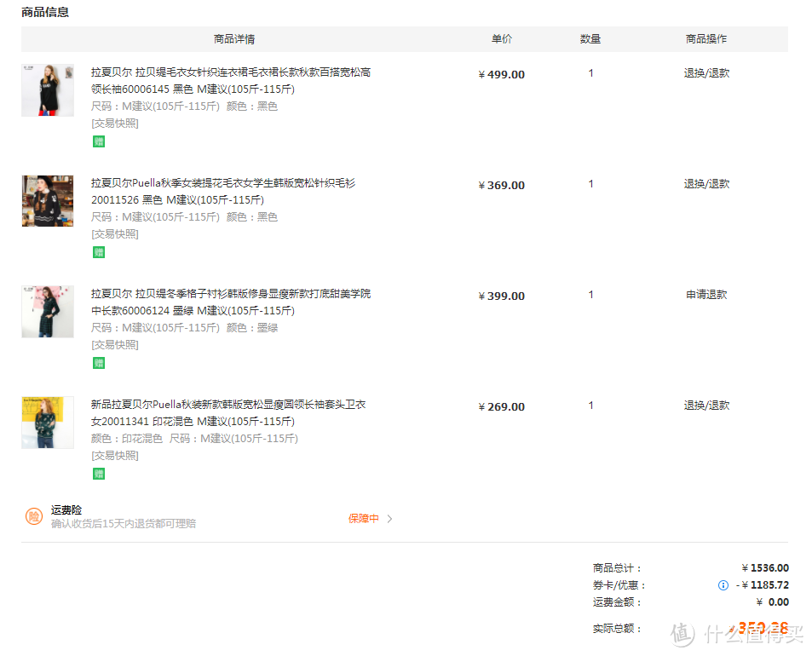Click the -¥1185.72 coupon discount amount
Viewport: 812px width, 656px height.
(x=763, y=585)
